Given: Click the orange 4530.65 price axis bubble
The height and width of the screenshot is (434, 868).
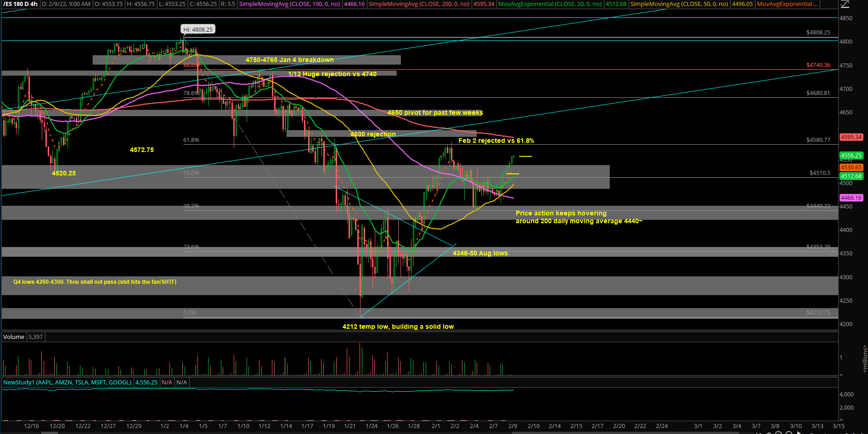Looking at the screenshot, I should pyautogui.click(x=851, y=168).
